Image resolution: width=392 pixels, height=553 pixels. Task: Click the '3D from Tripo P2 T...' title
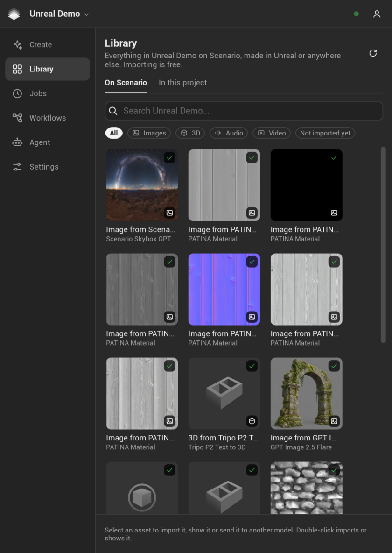(223, 438)
